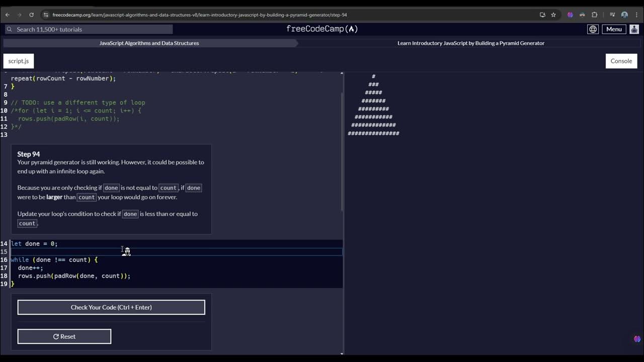Toggle the Console panel button
Image resolution: width=644 pixels, height=362 pixels.
(621, 61)
